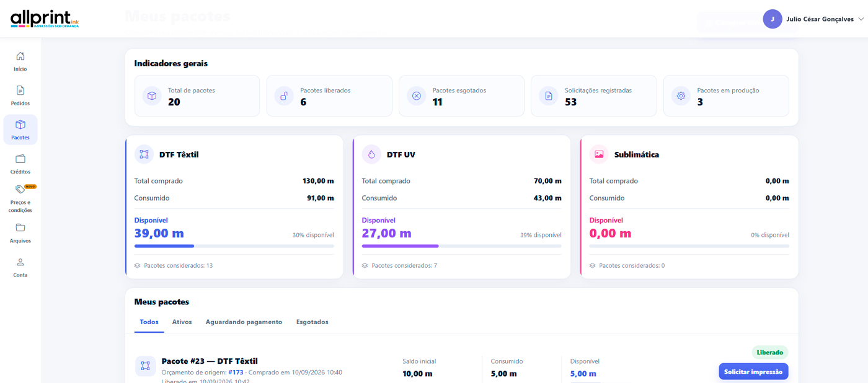Click the allprint ink logo
868x383 pixels.
tap(45, 19)
